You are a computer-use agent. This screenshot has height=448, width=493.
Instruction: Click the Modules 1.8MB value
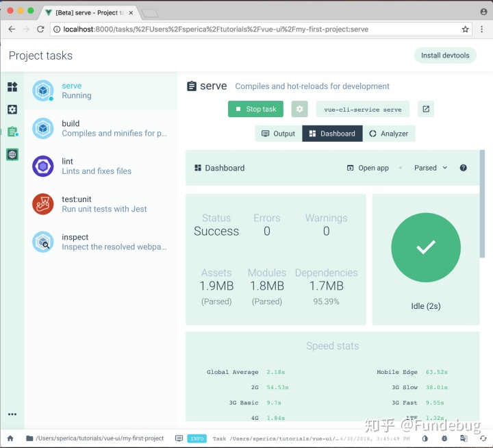point(267,286)
